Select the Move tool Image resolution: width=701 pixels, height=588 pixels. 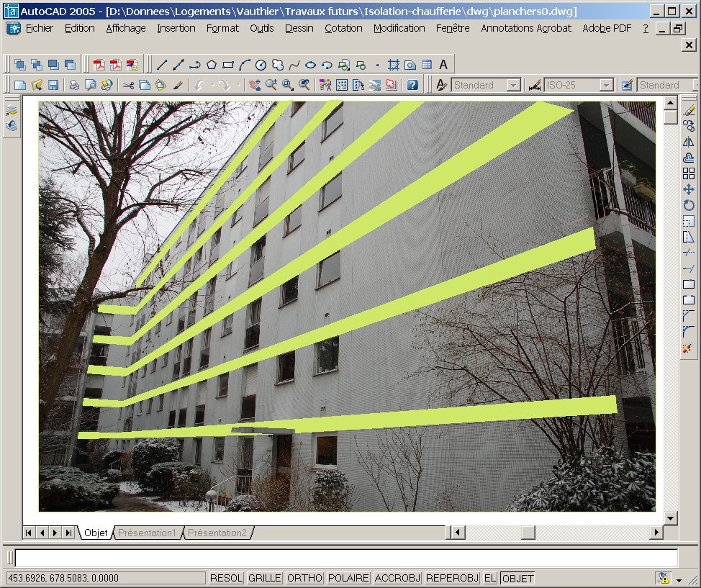coord(689,189)
